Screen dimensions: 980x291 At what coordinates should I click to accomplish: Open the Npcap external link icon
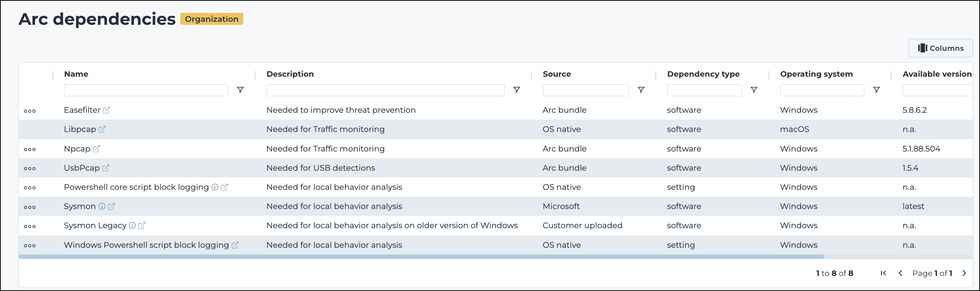click(x=96, y=149)
